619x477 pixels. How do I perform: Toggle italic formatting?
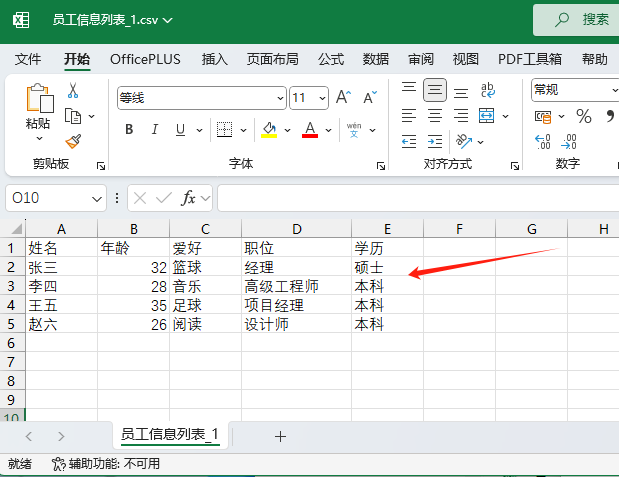pos(155,130)
